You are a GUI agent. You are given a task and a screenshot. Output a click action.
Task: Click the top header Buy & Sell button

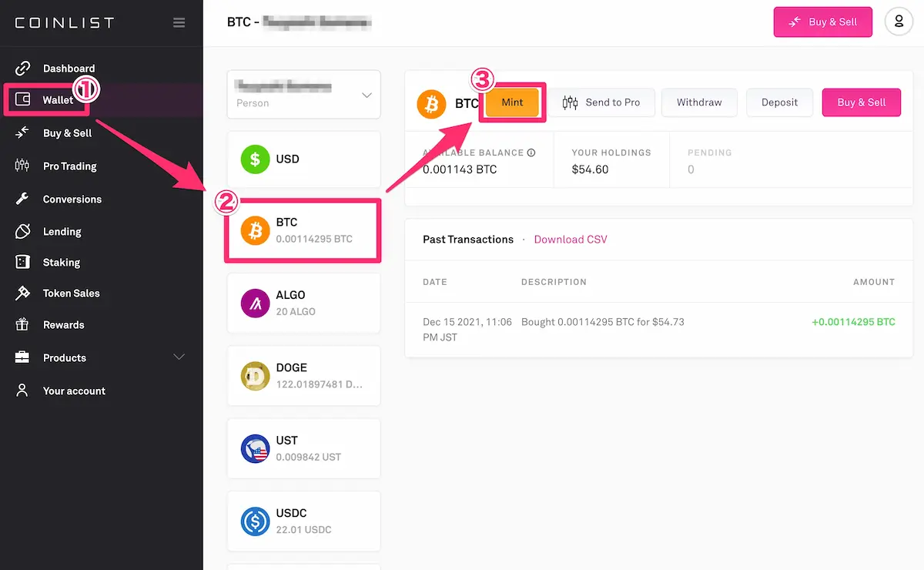[823, 22]
